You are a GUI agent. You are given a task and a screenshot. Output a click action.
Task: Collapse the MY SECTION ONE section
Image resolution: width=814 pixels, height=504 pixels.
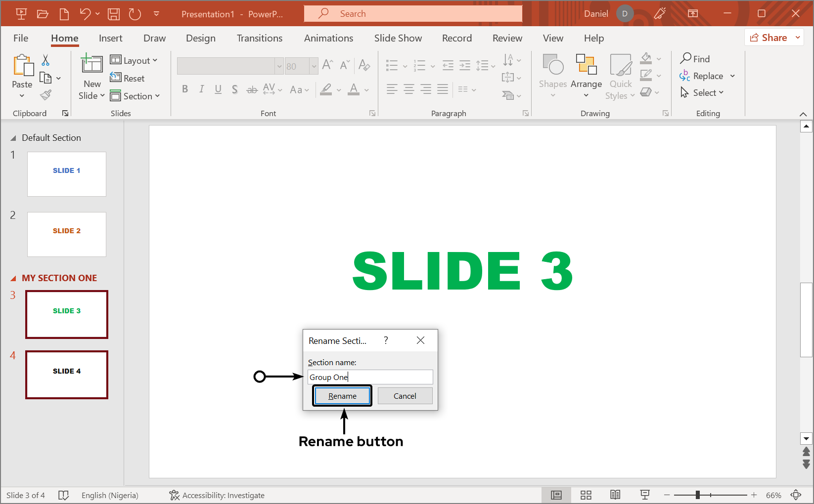[13, 278]
